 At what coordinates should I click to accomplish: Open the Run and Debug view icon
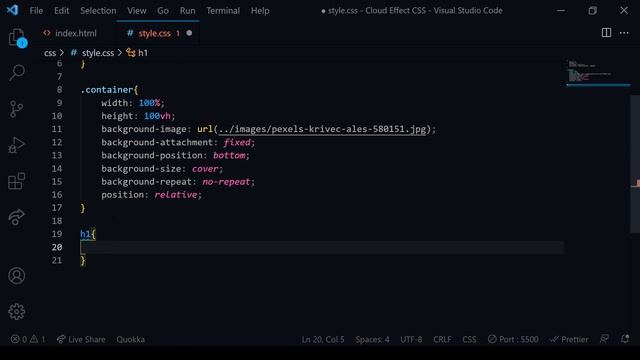tap(17, 145)
